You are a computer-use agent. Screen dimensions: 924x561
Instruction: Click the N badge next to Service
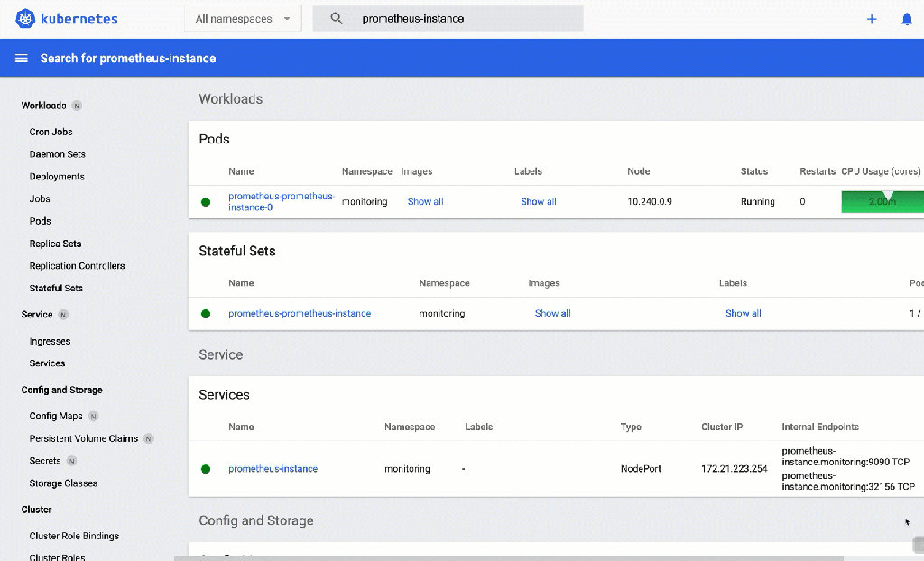click(63, 315)
